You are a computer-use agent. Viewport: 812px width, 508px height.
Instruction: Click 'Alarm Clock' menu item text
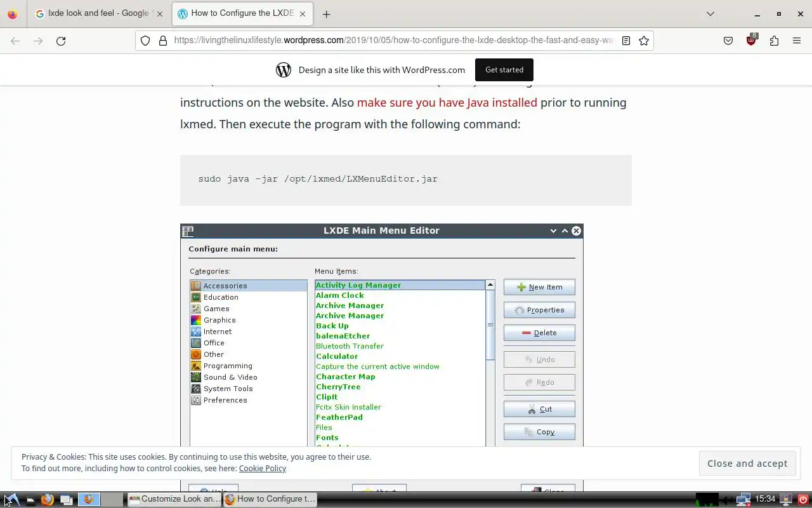click(x=340, y=295)
